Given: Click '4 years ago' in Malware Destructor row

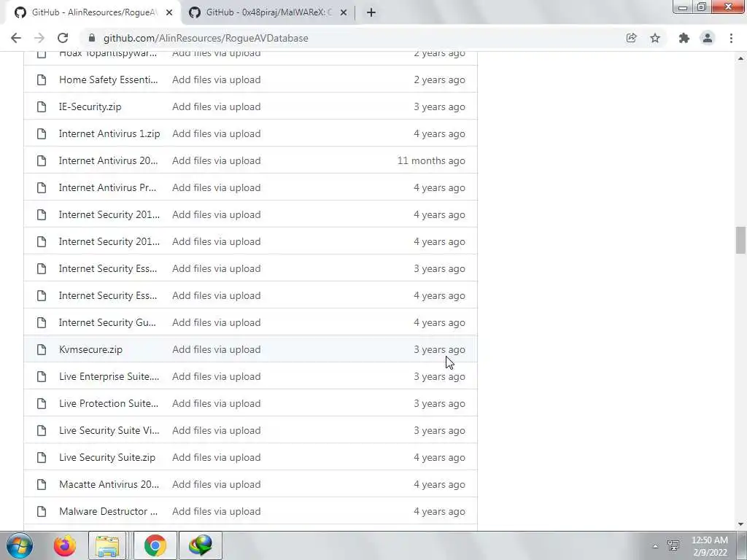Looking at the screenshot, I should pyautogui.click(x=439, y=511).
